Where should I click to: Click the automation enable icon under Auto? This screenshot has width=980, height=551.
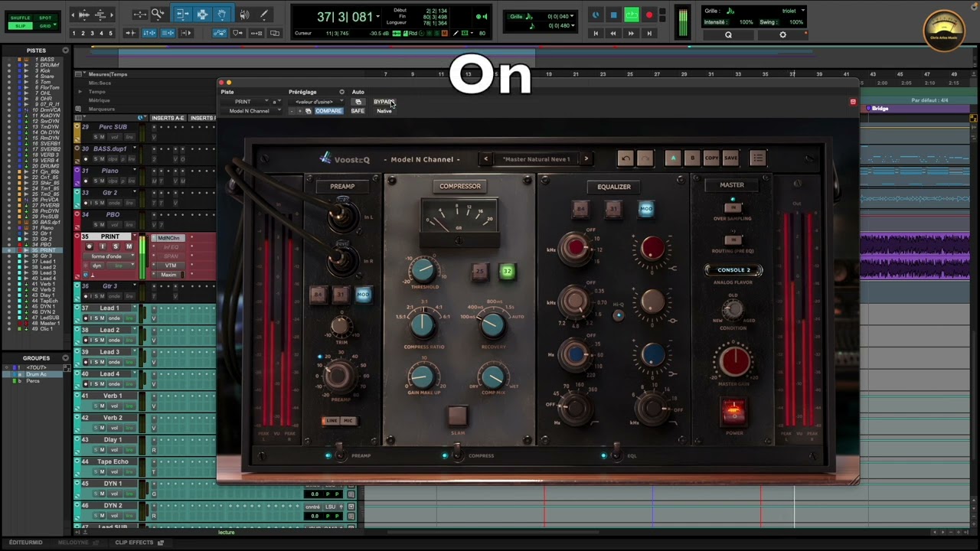pos(358,102)
